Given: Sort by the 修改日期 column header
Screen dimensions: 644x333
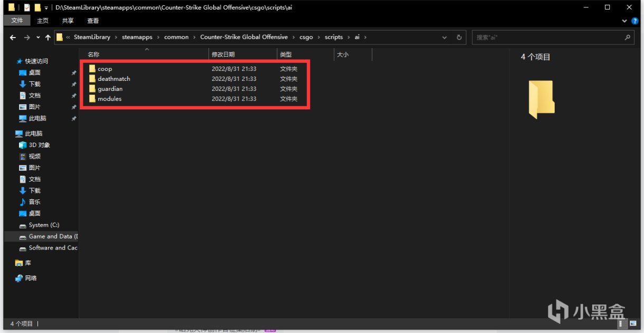Looking at the screenshot, I should (x=223, y=54).
